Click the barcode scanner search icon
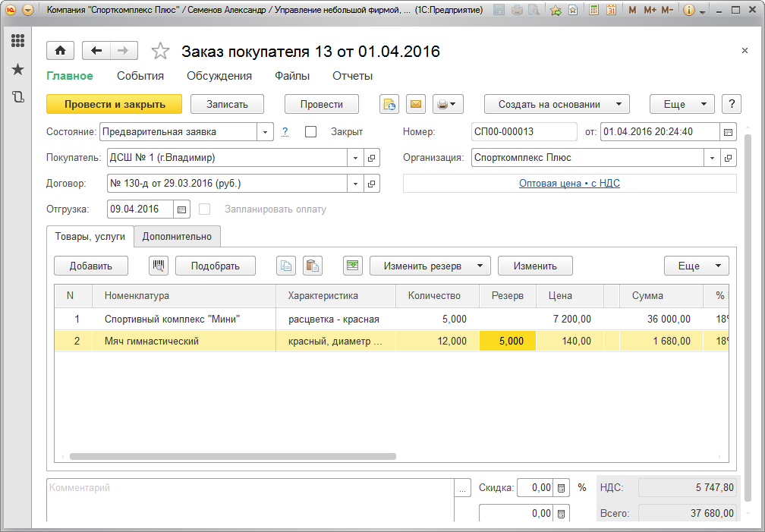This screenshot has height=532, width=765. (159, 266)
